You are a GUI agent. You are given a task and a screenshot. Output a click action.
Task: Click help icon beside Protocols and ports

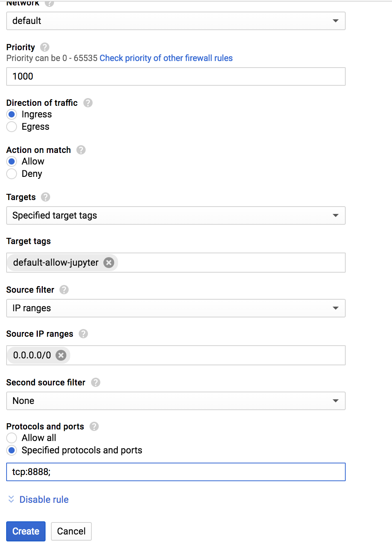click(94, 426)
